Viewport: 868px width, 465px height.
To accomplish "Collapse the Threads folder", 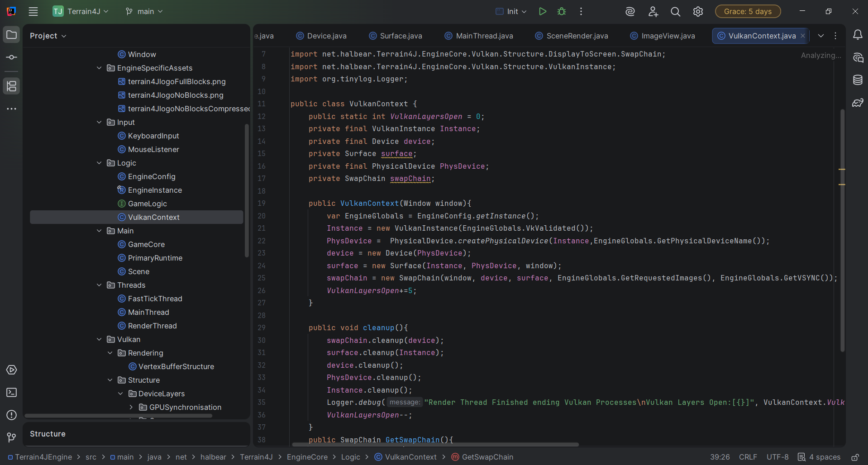I will click(x=99, y=285).
